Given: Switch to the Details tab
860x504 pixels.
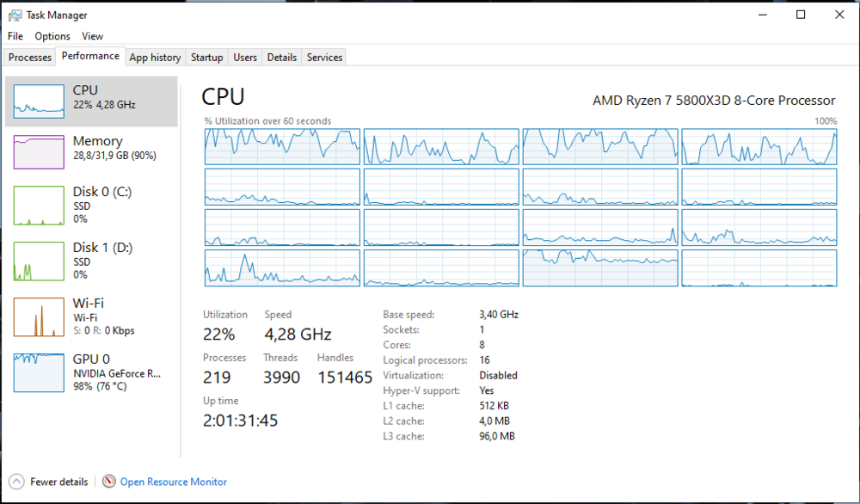Looking at the screenshot, I should pos(282,58).
